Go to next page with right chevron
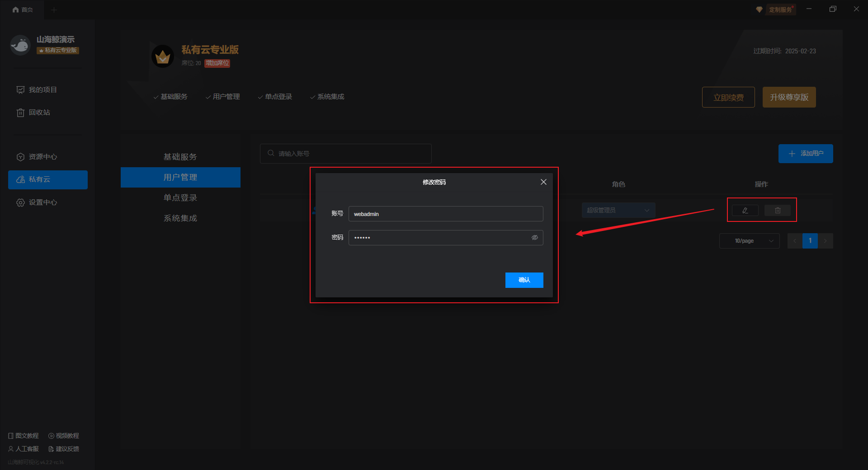Viewport: 868px width, 470px height. click(826, 241)
